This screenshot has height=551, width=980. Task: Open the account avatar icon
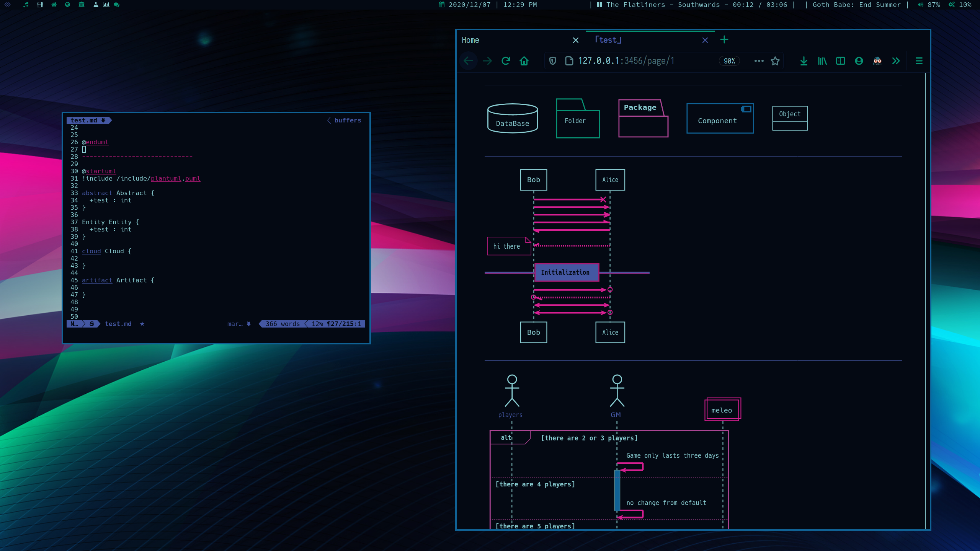[859, 61]
